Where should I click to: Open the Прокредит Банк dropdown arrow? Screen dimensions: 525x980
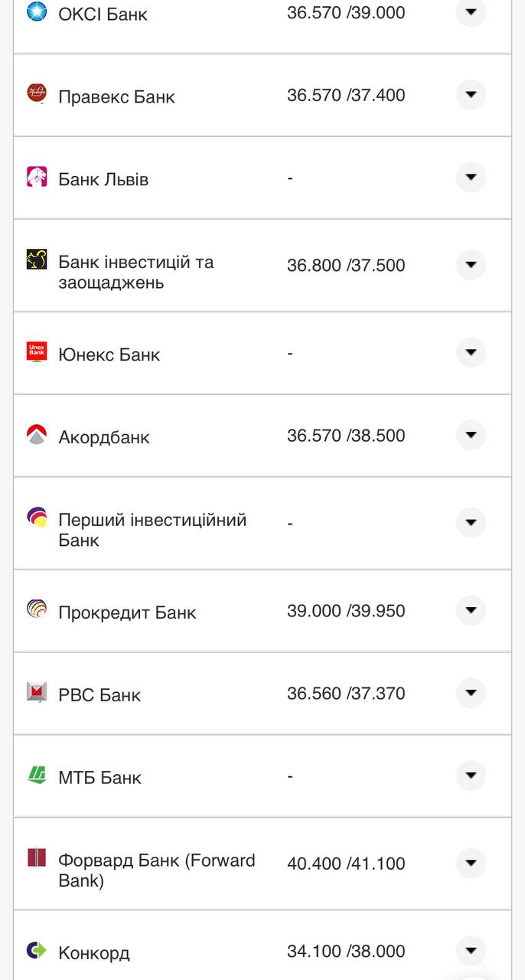pos(471,610)
